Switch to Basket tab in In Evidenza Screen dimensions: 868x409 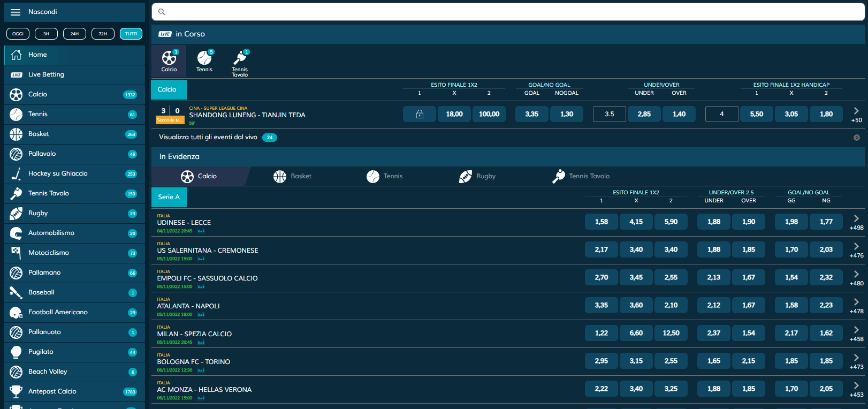point(292,176)
